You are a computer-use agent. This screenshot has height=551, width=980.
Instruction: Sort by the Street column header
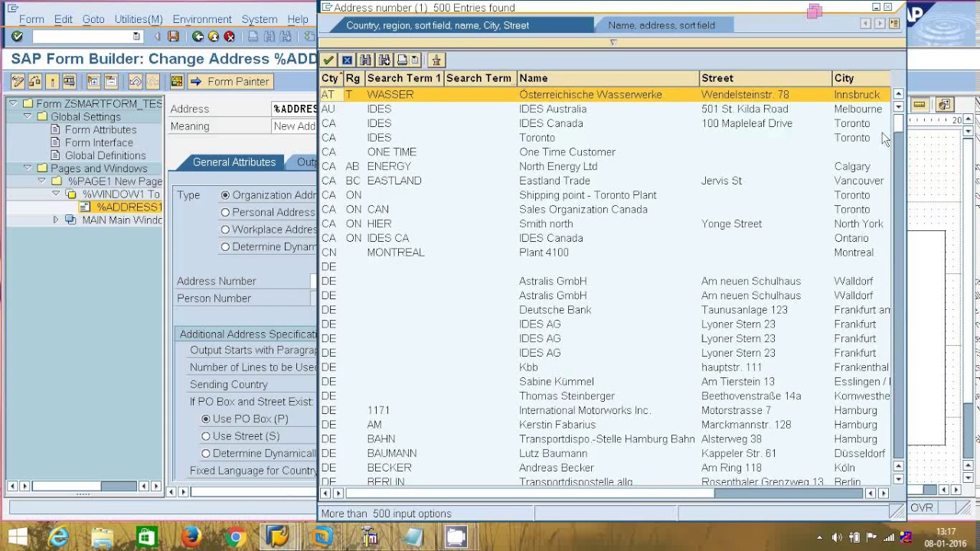tap(765, 78)
